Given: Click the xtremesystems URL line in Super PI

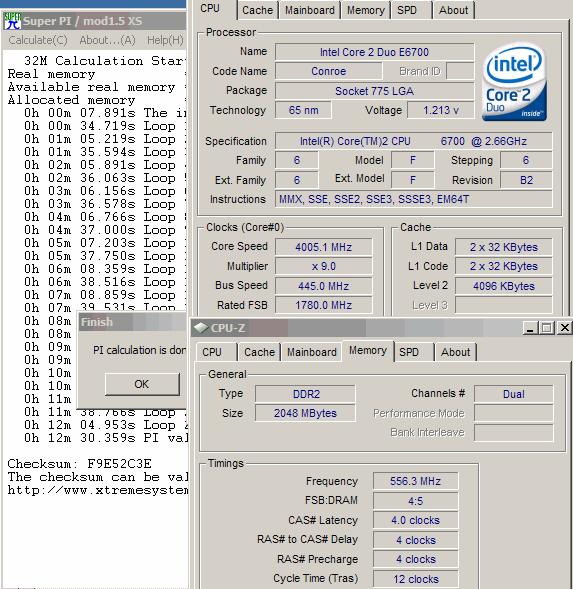Looking at the screenshot, I should point(98,490).
